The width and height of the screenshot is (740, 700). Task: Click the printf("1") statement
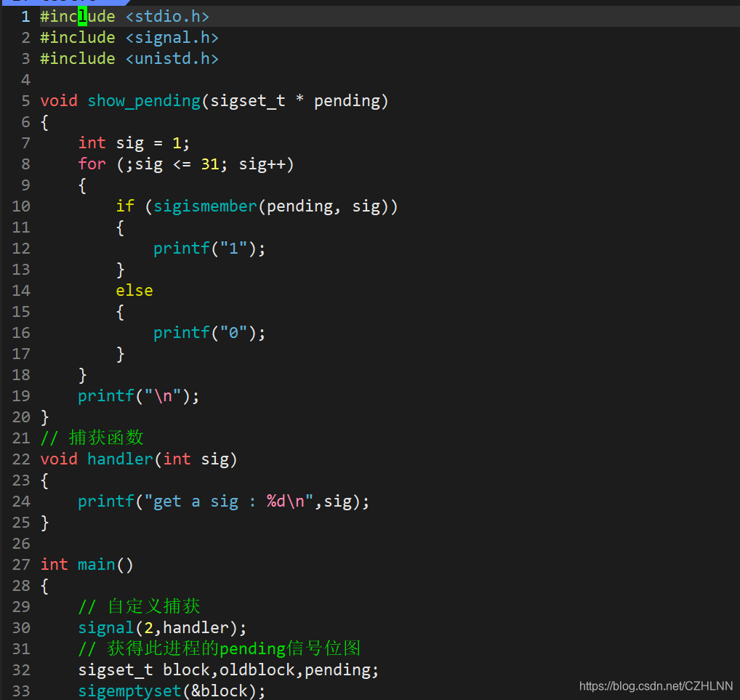pyautogui.click(x=209, y=249)
